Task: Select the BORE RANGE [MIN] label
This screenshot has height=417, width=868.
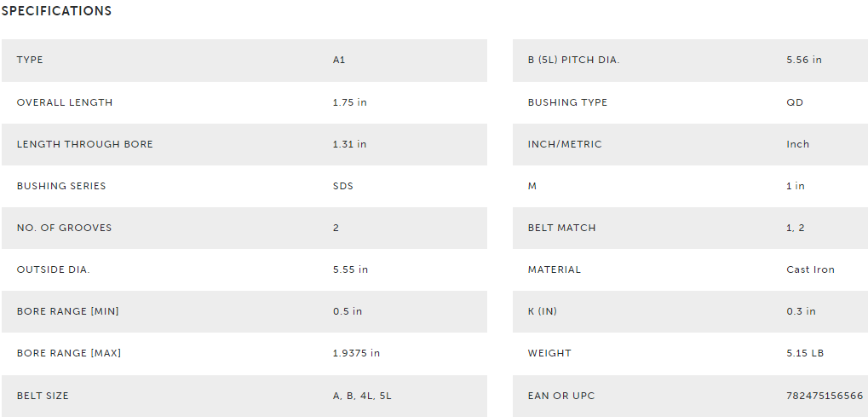Action: click(x=68, y=311)
